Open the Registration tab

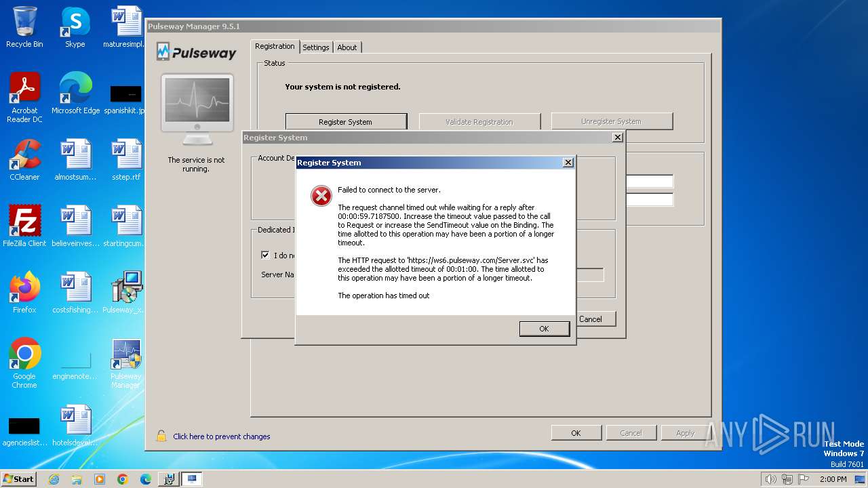pyautogui.click(x=275, y=46)
